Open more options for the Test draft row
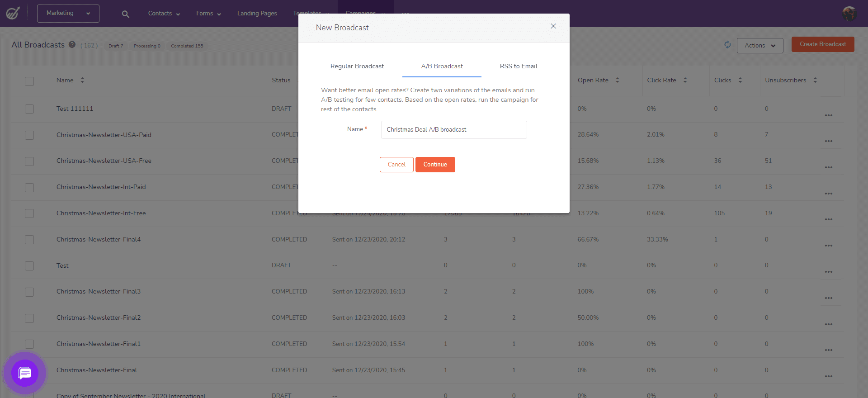Image resolution: width=868 pixels, height=398 pixels. coord(828,272)
